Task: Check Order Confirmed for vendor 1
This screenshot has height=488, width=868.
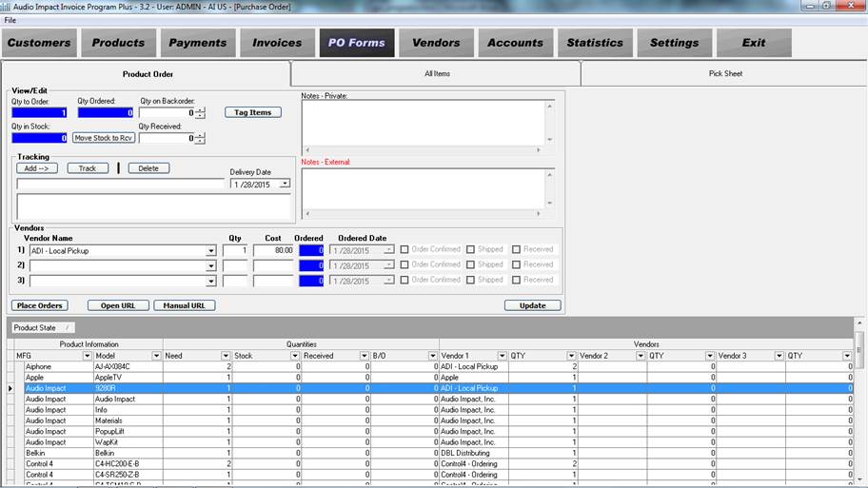Action: (x=404, y=250)
